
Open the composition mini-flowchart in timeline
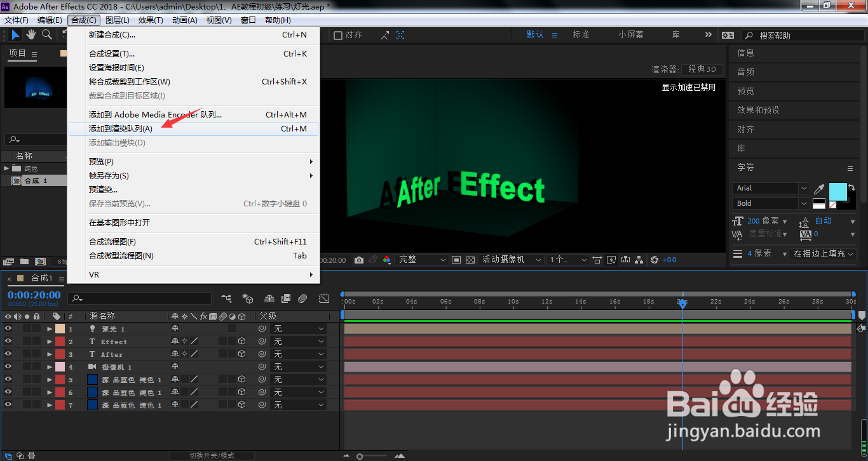(226, 298)
